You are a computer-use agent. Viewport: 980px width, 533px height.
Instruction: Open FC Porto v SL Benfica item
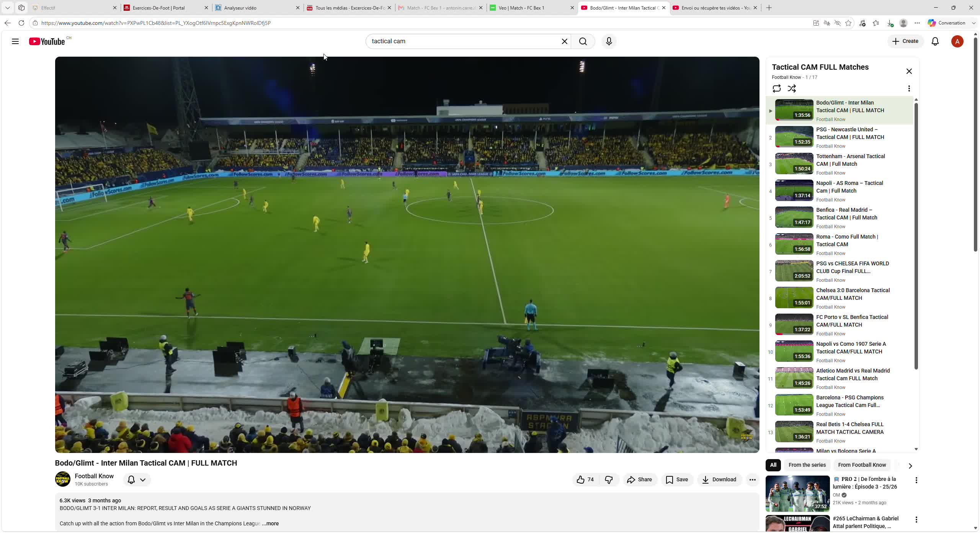coord(839,325)
